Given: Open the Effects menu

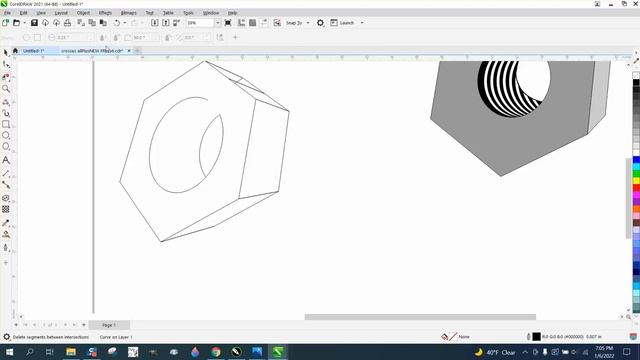Looking at the screenshot, I should click(x=105, y=13).
